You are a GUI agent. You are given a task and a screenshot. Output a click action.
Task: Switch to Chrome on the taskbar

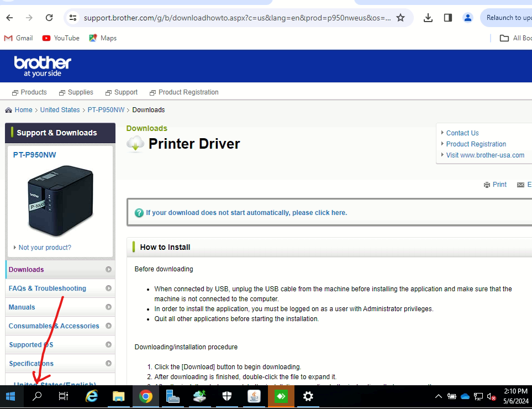pyautogui.click(x=145, y=396)
